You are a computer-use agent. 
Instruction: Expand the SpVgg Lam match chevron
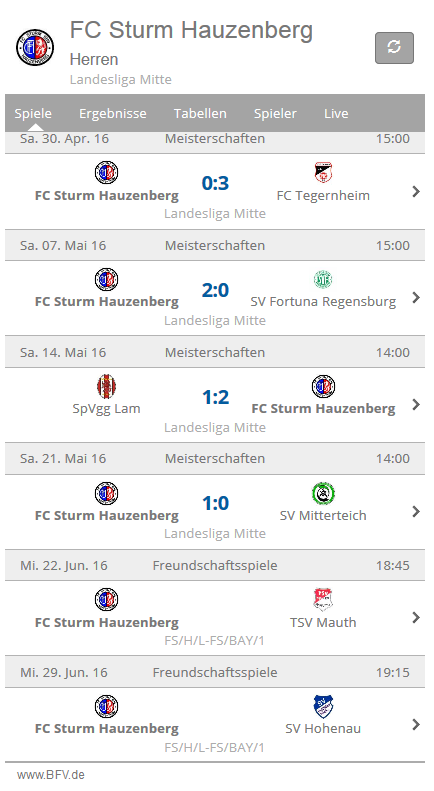(x=416, y=405)
